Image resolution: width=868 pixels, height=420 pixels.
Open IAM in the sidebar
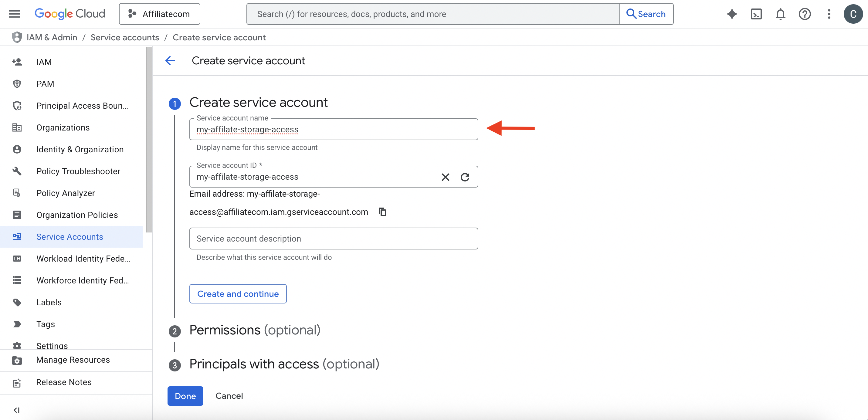pos(71,62)
